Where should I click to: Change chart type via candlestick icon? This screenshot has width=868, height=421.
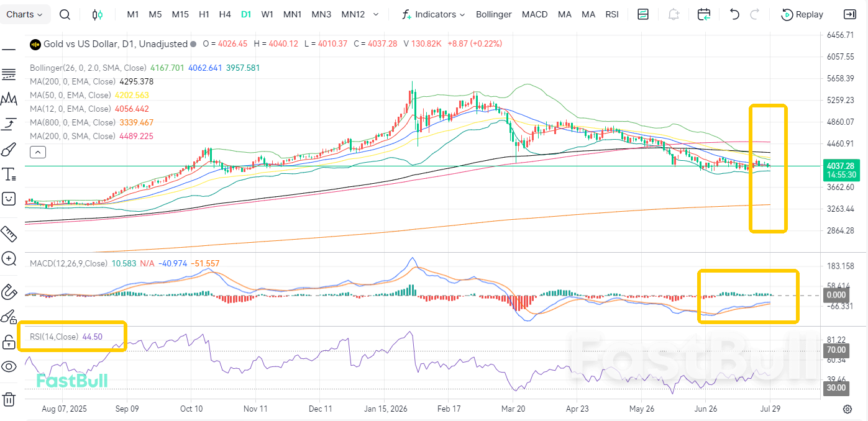[x=98, y=14]
